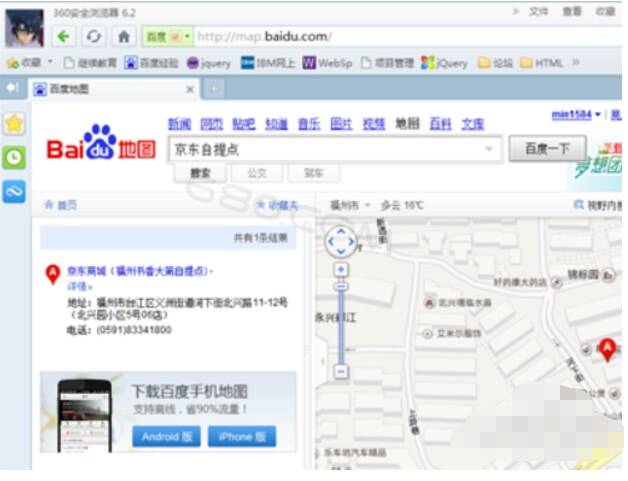Click the blue cloud sidebar icon
The image size is (628, 481).
[x=14, y=192]
